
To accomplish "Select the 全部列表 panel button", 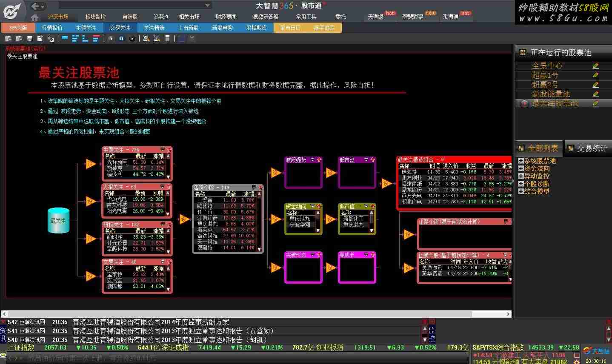I will 539,148.
